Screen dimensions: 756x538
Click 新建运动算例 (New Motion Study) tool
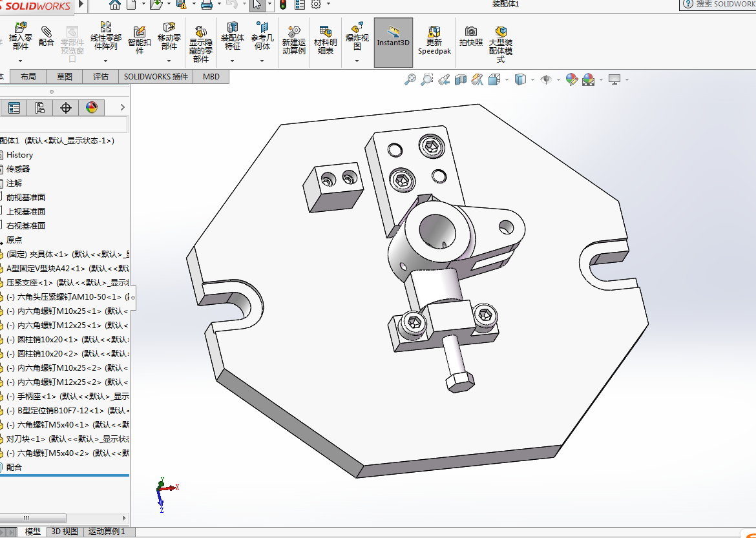(293, 39)
